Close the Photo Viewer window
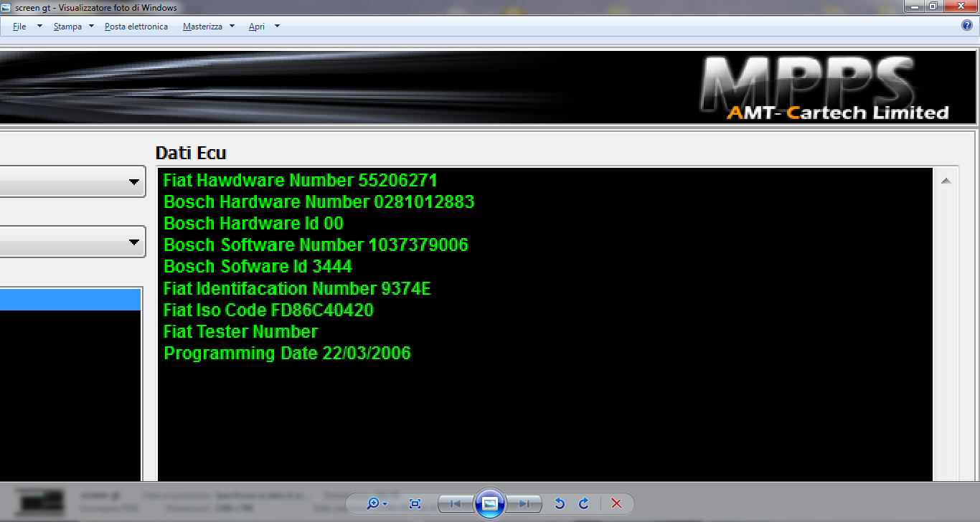This screenshot has height=522, width=980. pyautogui.click(x=960, y=6)
